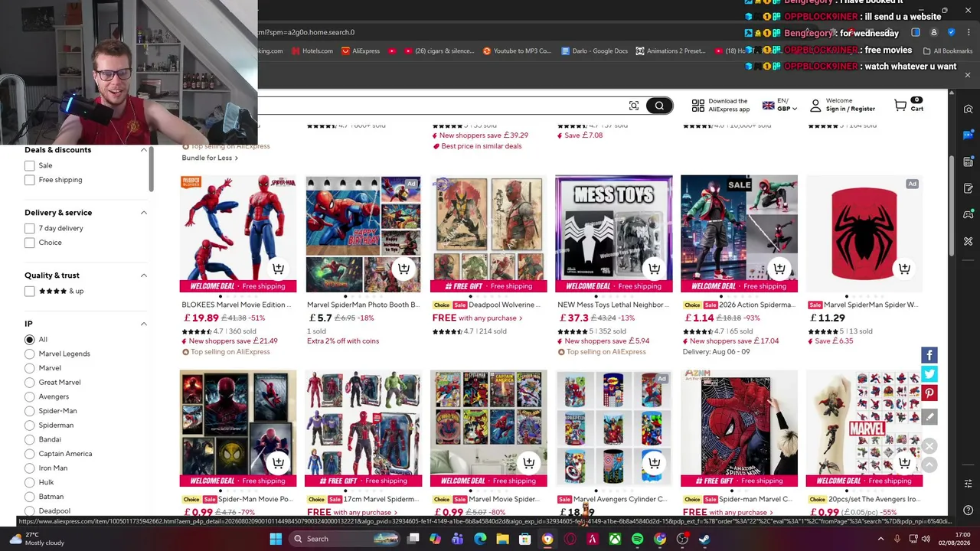Enable the Free shipping filter

coord(30,180)
